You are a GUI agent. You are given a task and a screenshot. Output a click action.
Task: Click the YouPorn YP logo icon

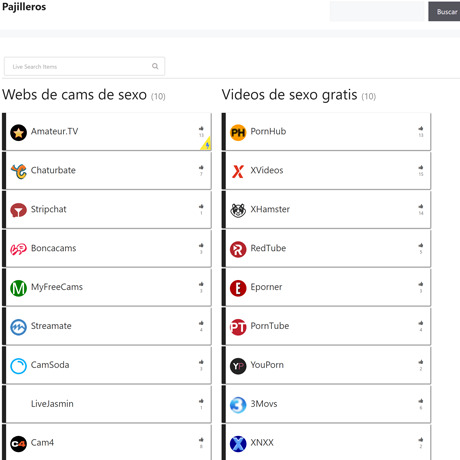coord(238,366)
